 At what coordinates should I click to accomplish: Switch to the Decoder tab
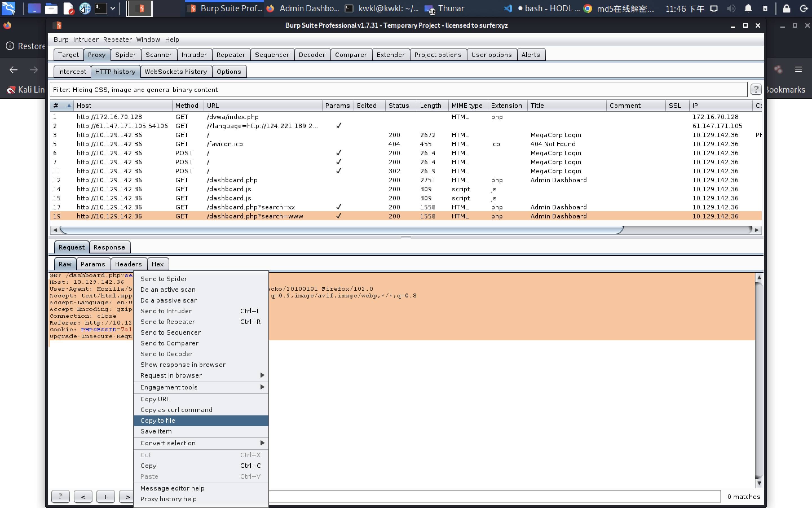pyautogui.click(x=312, y=55)
